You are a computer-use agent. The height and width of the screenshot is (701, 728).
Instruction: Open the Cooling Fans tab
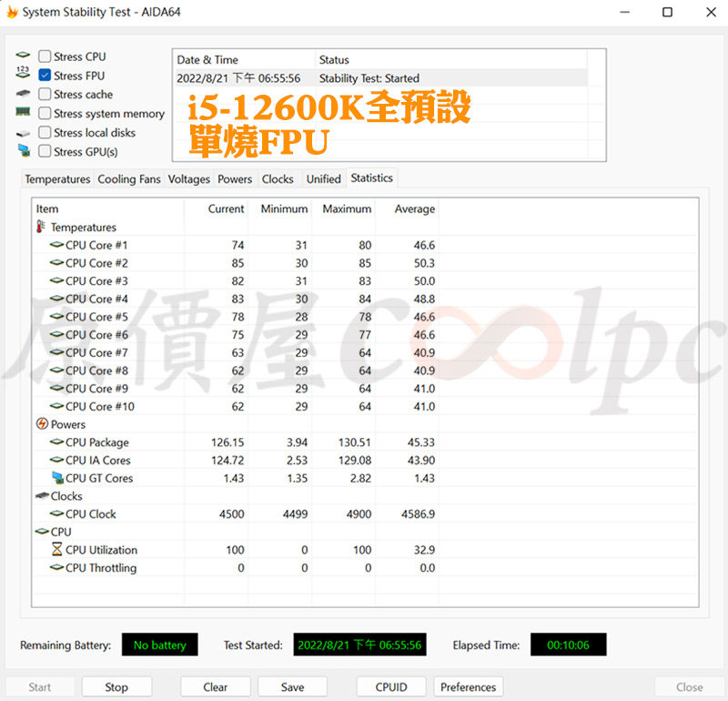[129, 178]
